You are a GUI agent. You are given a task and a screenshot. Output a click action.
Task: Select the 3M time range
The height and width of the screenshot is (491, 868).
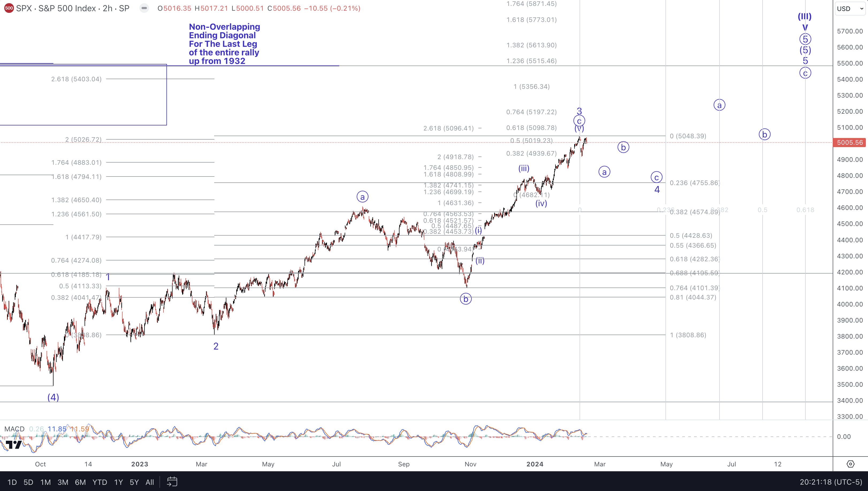pos(63,482)
